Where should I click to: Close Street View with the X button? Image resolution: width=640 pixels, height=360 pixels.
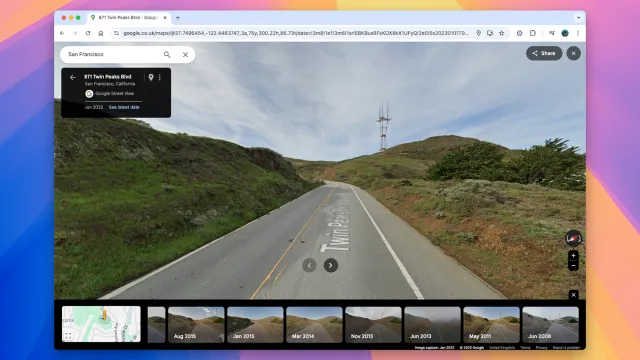pos(573,53)
